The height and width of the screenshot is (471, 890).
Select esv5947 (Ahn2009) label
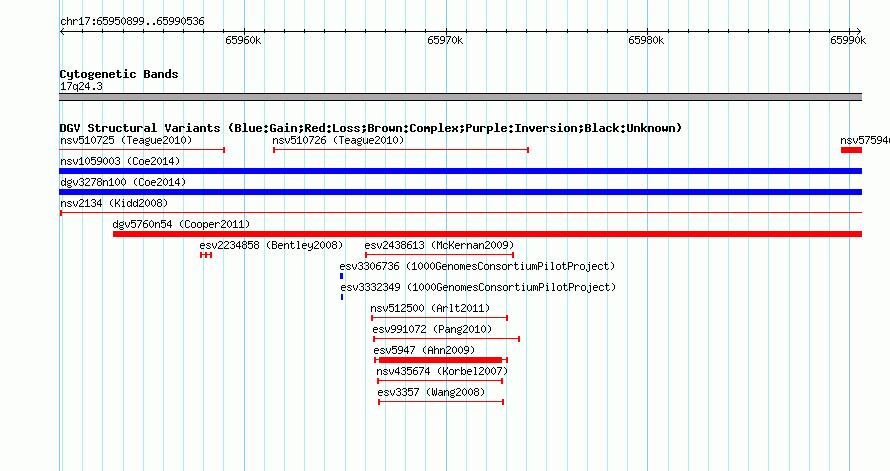tap(425, 350)
